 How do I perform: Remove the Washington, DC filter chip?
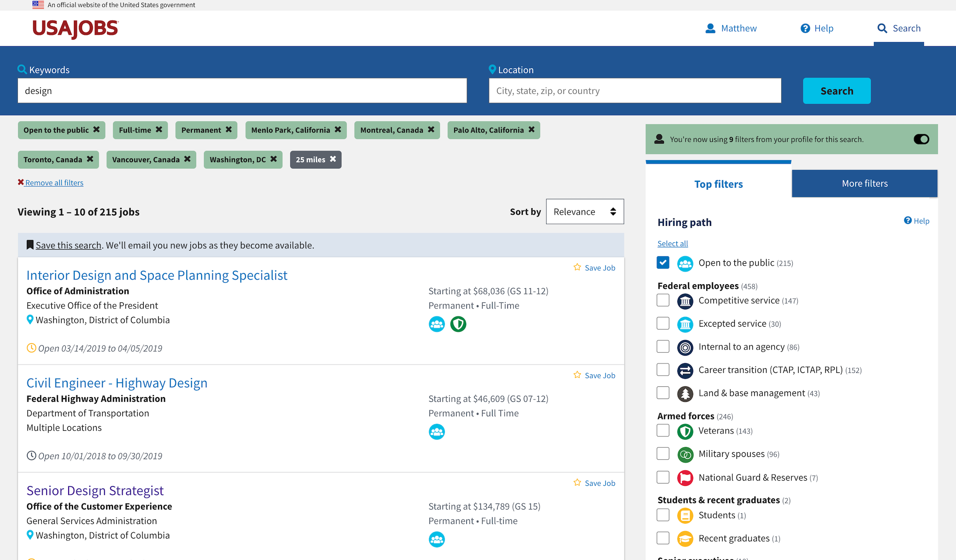pyautogui.click(x=274, y=159)
